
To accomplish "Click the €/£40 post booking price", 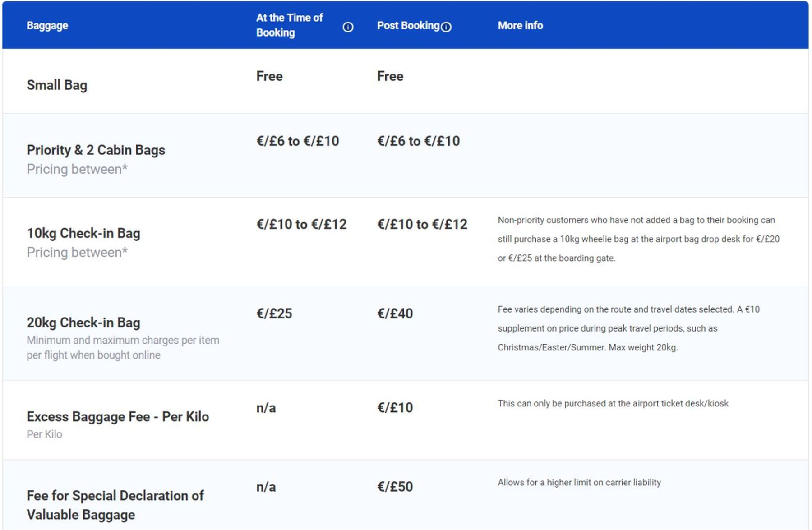I will [395, 313].
